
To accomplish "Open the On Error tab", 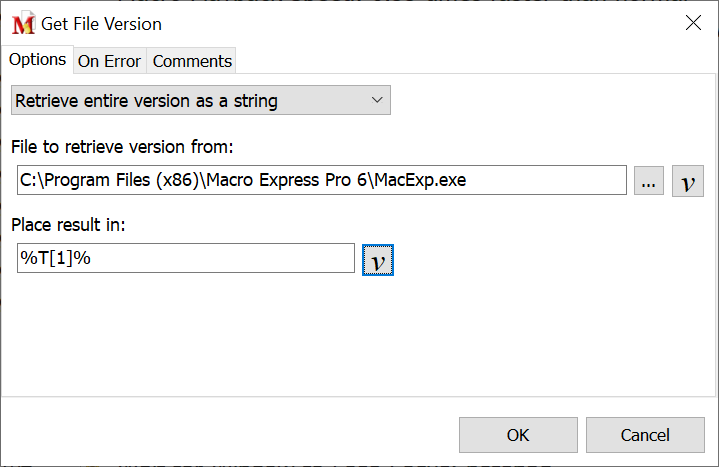I will point(109,61).
